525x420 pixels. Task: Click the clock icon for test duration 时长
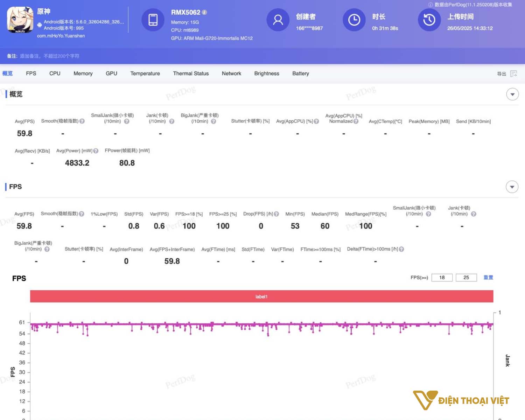click(354, 20)
